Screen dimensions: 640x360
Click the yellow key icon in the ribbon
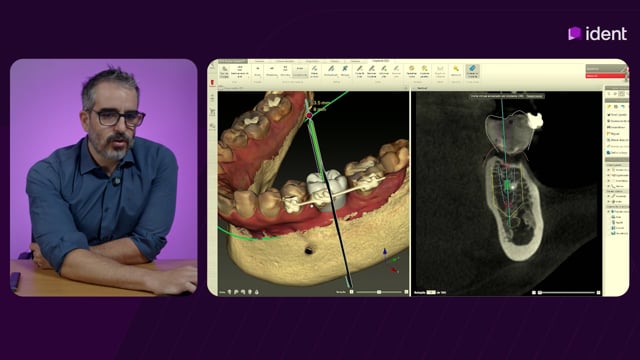click(456, 68)
